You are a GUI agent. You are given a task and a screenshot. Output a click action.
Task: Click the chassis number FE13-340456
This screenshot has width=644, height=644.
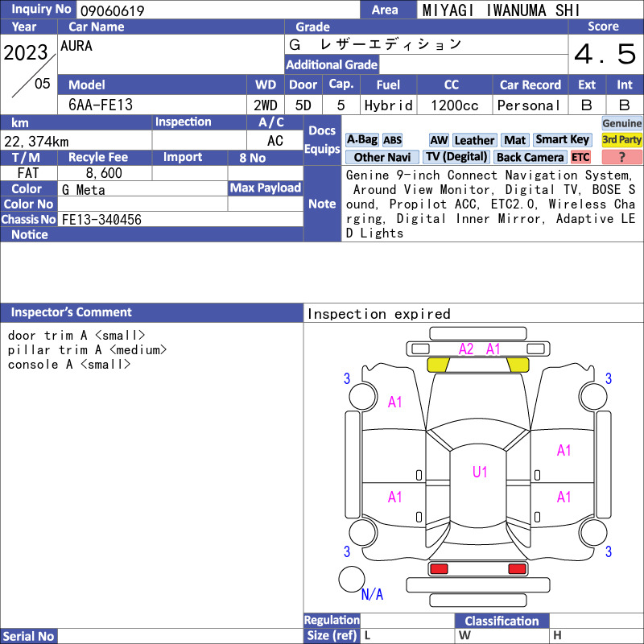click(x=101, y=220)
